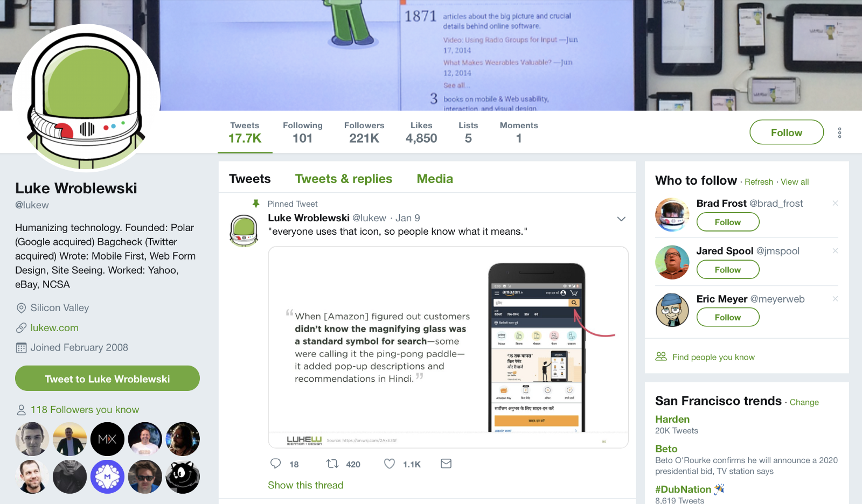This screenshot has width=862, height=504.
Task: Expand the pinned tweet chevron menu
Action: pyautogui.click(x=621, y=219)
